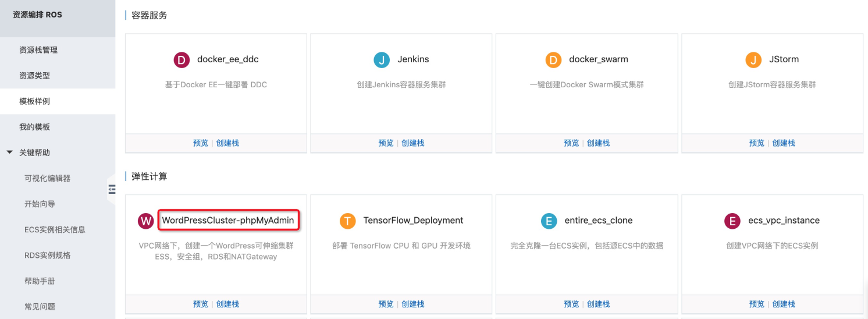Click the WordPressCluster red W icon
The image size is (868, 319).
pos(145,221)
